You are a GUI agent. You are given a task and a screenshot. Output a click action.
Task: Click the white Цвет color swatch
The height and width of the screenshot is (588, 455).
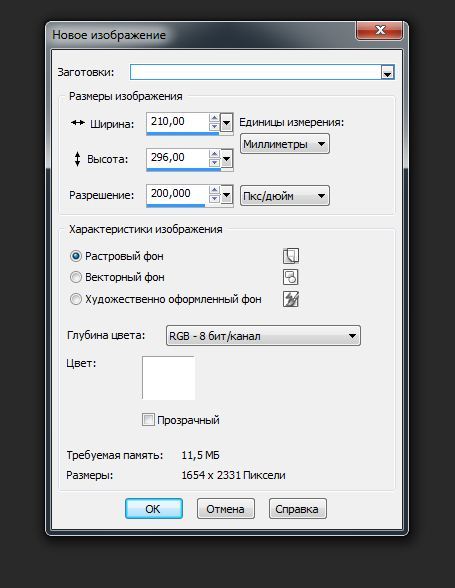[x=168, y=378]
